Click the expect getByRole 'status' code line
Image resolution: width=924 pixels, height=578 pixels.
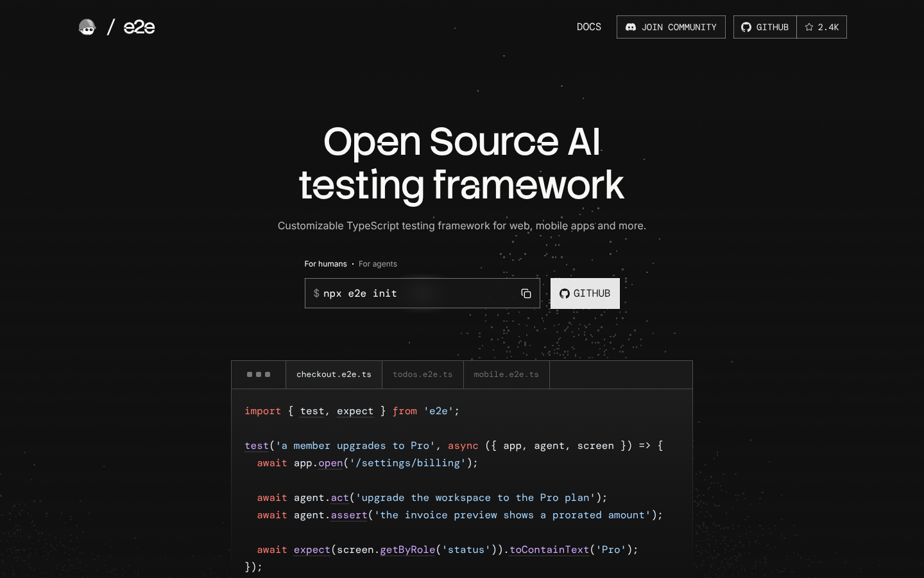coord(448,550)
